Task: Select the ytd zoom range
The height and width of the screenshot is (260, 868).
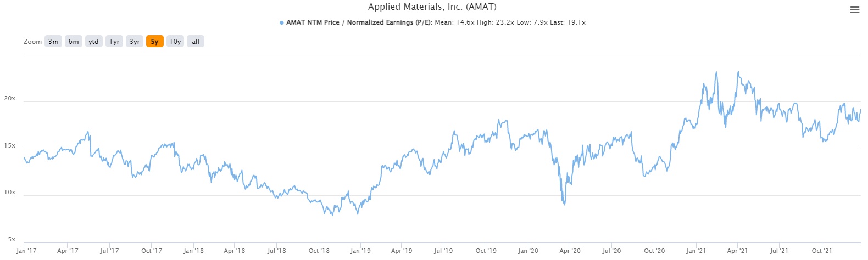Action: coord(94,42)
